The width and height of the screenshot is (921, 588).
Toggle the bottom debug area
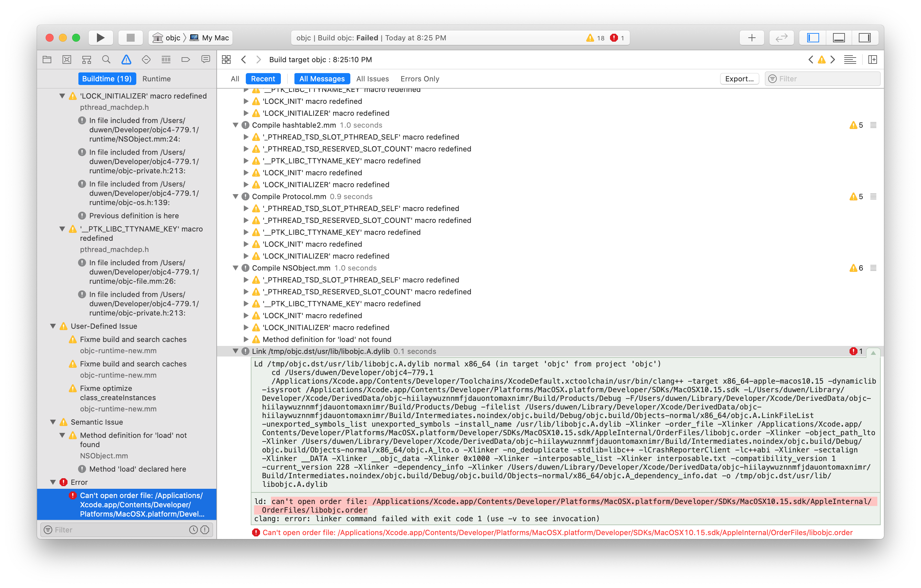click(x=839, y=37)
